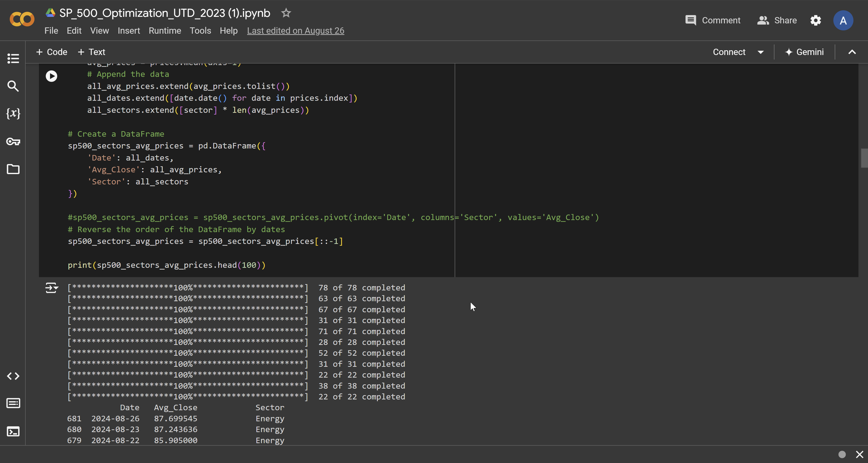Viewport: 868px width, 463px height.
Task: Open the 'Last edited on August 26' link
Action: tap(296, 31)
